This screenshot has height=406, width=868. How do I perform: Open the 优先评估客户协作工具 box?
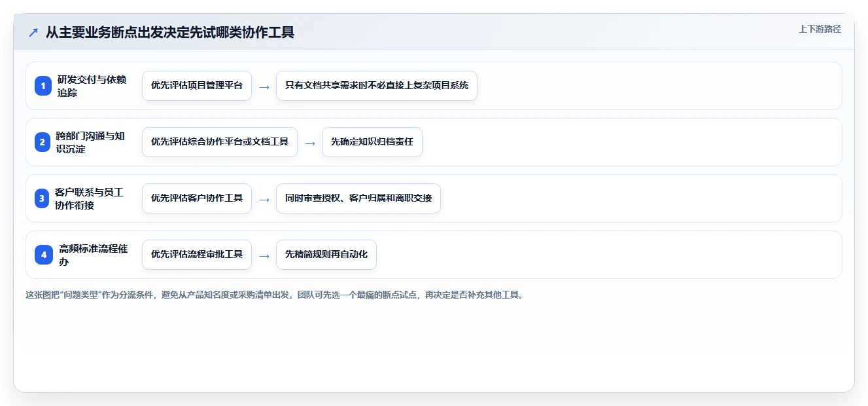coord(197,198)
